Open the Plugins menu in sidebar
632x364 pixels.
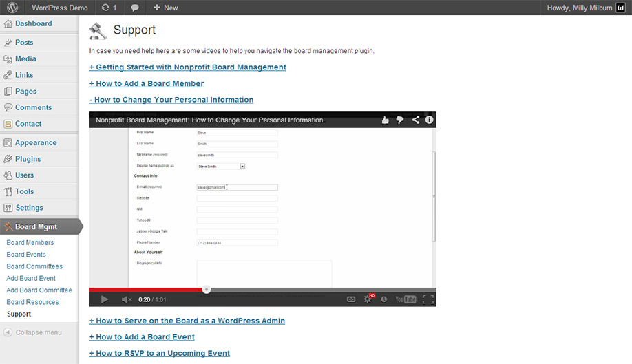pyautogui.click(x=28, y=159)
